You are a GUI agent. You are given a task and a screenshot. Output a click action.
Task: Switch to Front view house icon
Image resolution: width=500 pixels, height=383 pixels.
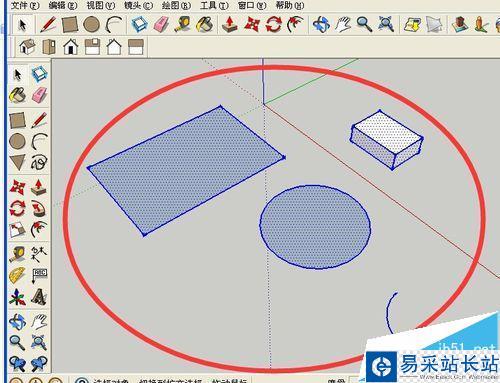click(x=71, y=47)
